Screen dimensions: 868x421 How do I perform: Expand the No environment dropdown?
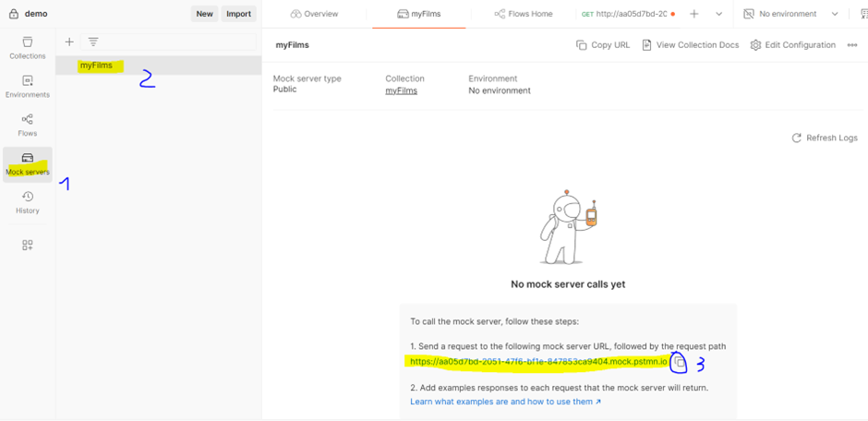point(791,14)
